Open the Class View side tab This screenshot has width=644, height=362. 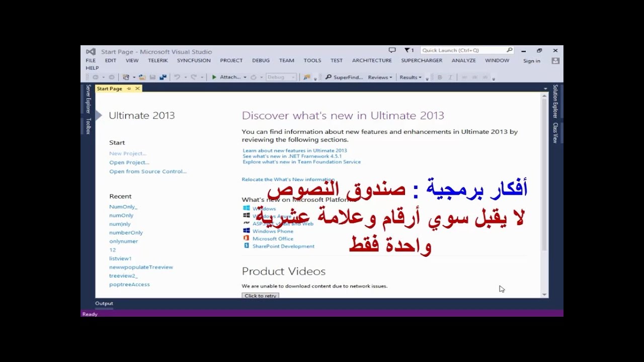555,133
